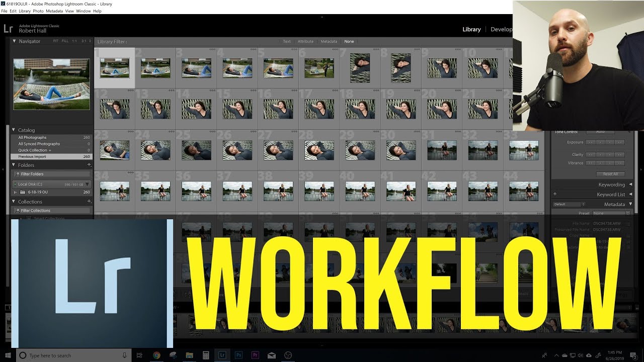Click the Type here to search box
The width and height of the screenshot is (644, 362).
74,355
